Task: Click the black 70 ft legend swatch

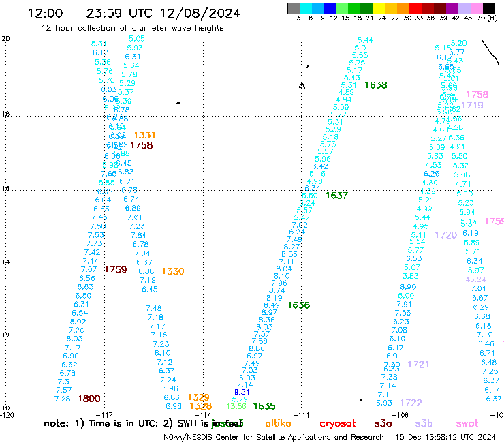Action: (x=489, y=8)
